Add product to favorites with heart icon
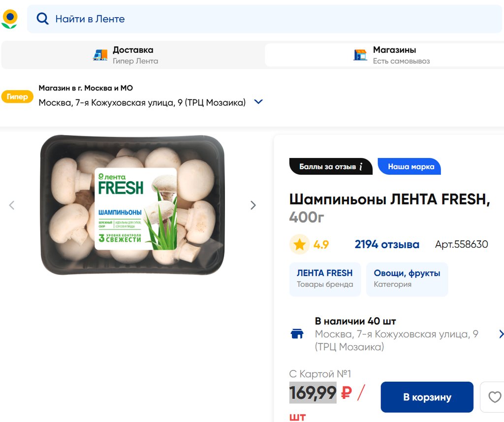The image size is (504, 422). 494,397
